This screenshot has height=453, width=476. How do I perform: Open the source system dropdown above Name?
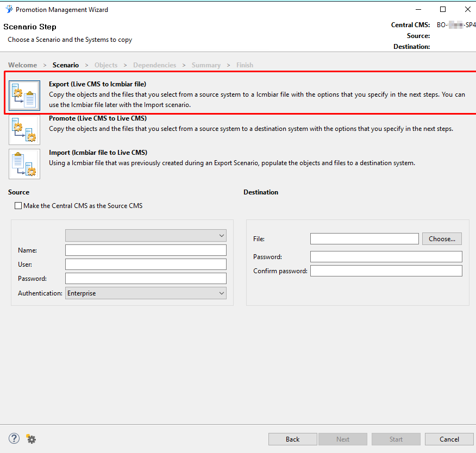tap(146, 235)
